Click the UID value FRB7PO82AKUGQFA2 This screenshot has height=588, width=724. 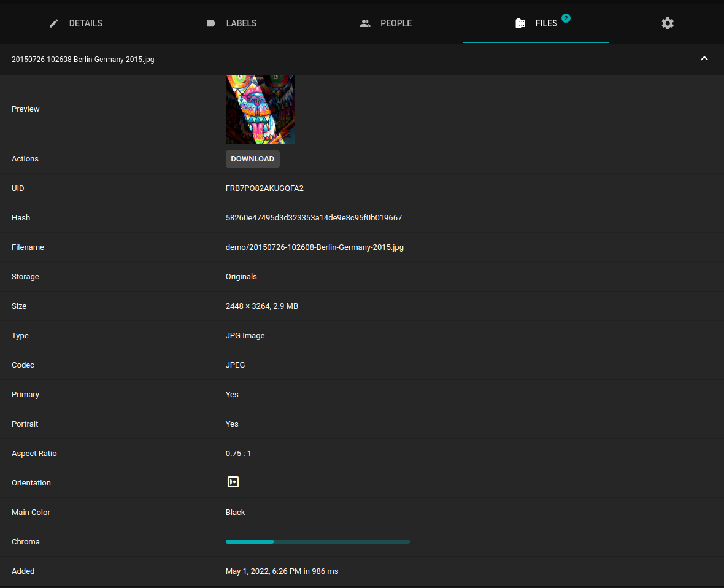pyautogui.click(x=264, y=188)
